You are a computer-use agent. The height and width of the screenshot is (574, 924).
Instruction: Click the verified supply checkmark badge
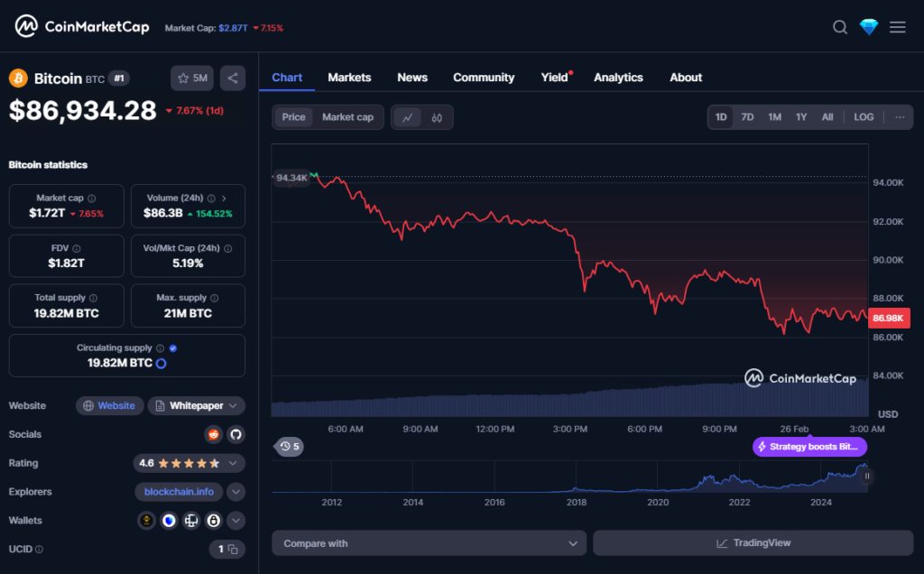(172, 348)
